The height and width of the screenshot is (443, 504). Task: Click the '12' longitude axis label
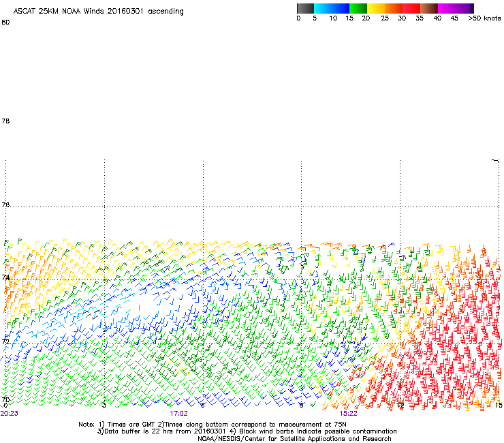[x=400, y=406]
